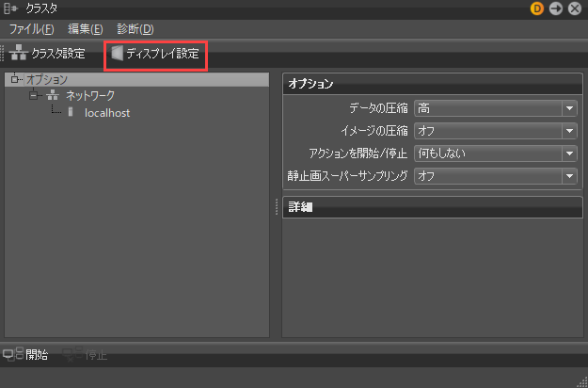Click the 静止画スーパーサンプリング label

click(347, 176)
